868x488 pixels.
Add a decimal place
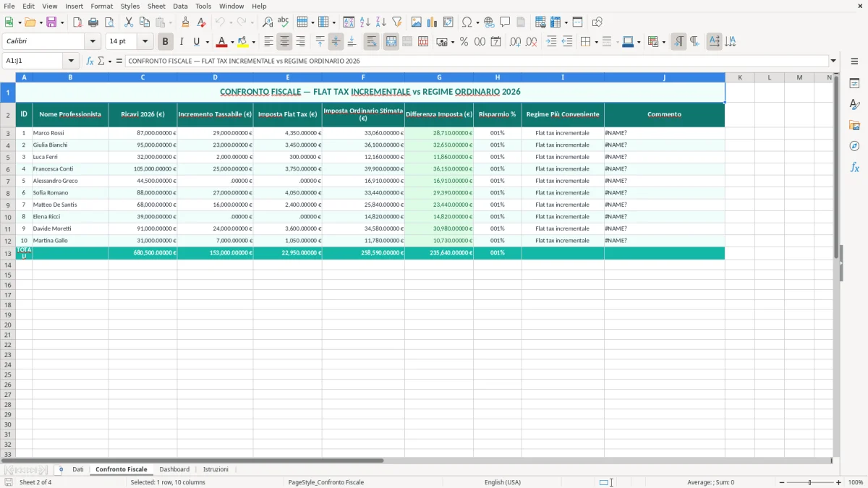[515, 42]
